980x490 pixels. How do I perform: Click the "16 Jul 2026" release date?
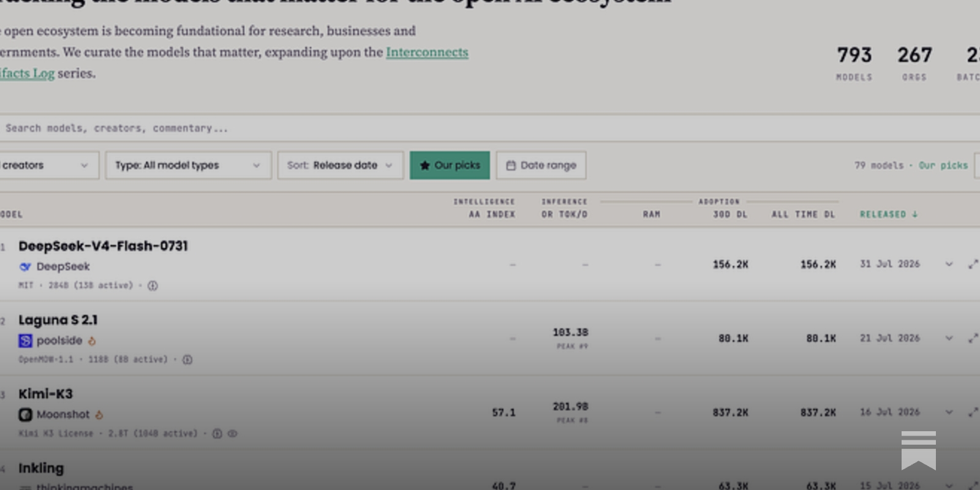click(890, 412)
